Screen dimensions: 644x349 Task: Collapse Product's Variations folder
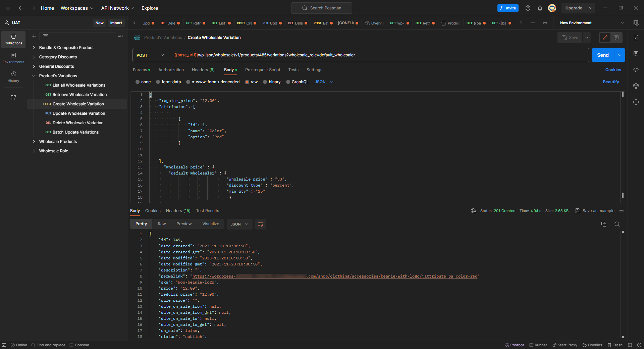[34, 76]
